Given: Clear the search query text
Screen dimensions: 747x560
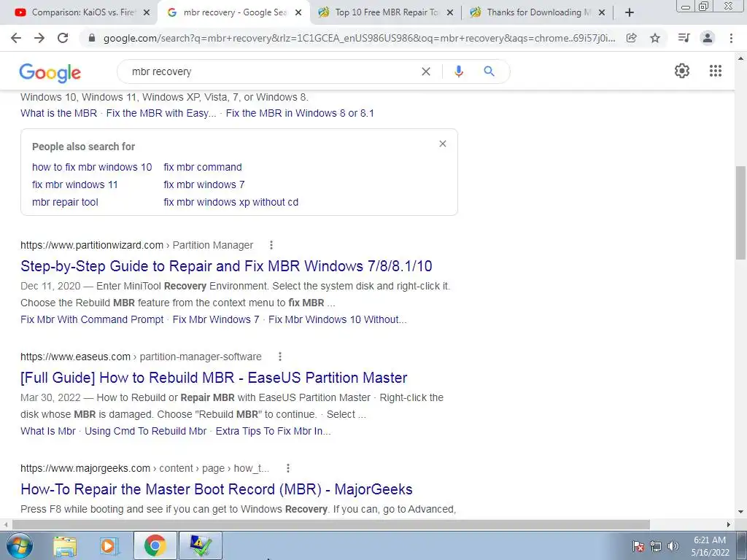Looking at the screenshot, I should [426, 71].
